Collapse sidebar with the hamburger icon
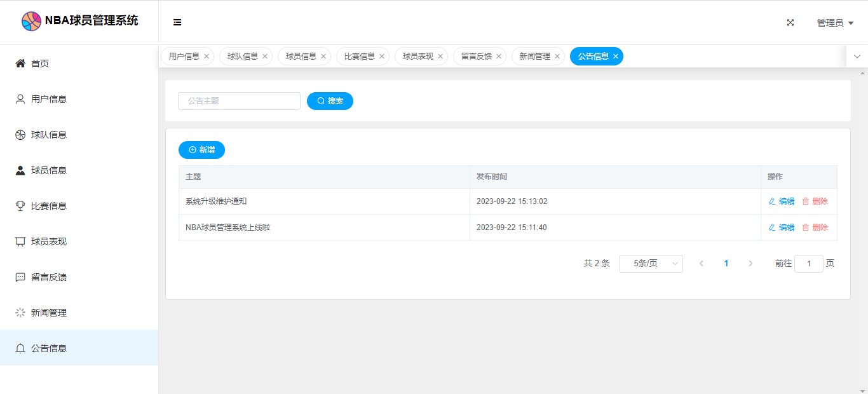 (x=177, y=22)
